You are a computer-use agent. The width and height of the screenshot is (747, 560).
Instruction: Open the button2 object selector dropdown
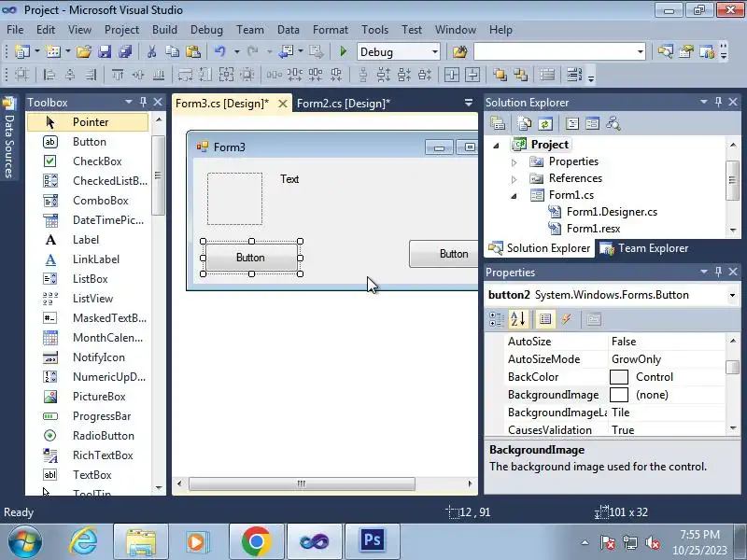732,295
